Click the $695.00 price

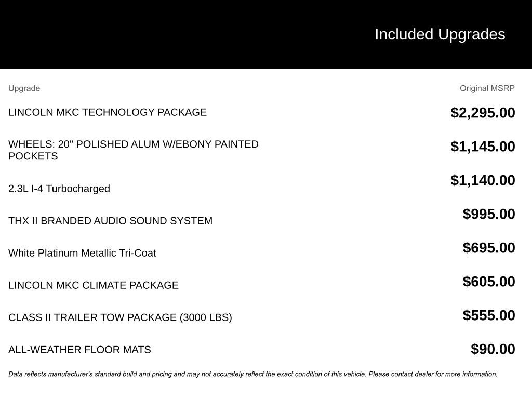[489, 248]
